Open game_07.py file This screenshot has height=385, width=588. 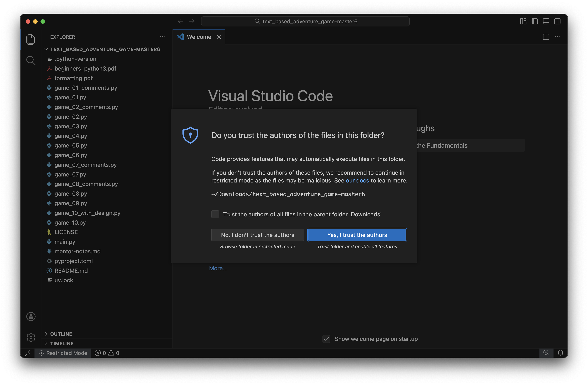pyautogui.click(x=107, y=174)
